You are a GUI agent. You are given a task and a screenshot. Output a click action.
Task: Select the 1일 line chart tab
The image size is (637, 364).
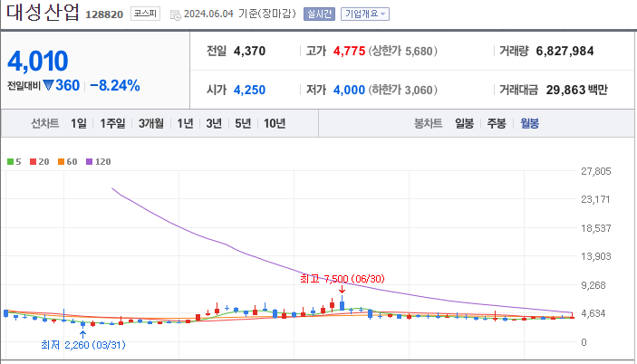tap(79, 123)
